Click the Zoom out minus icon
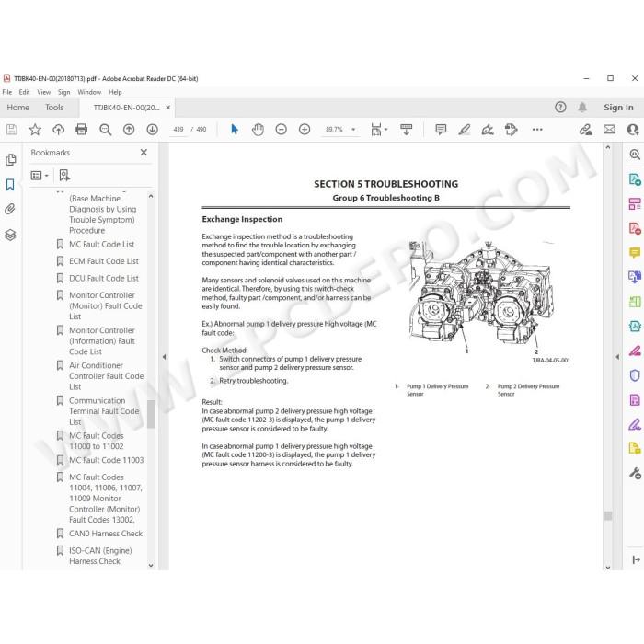Viewport: 644px width, 644px height. click(281, 130)
